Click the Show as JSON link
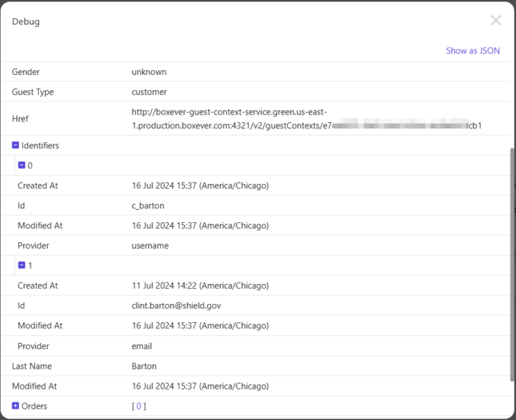 (x=472, y=51)
